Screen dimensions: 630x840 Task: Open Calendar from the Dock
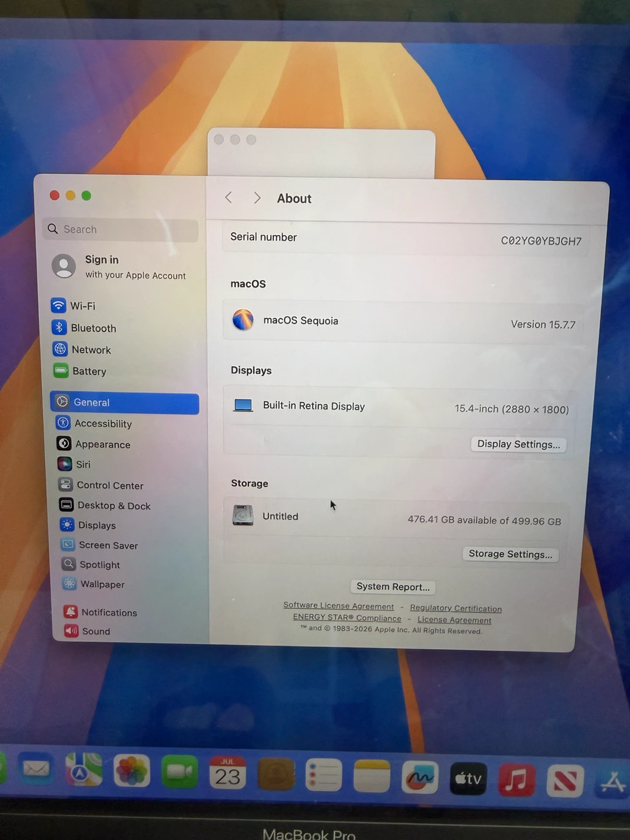[x=228, y=772]
